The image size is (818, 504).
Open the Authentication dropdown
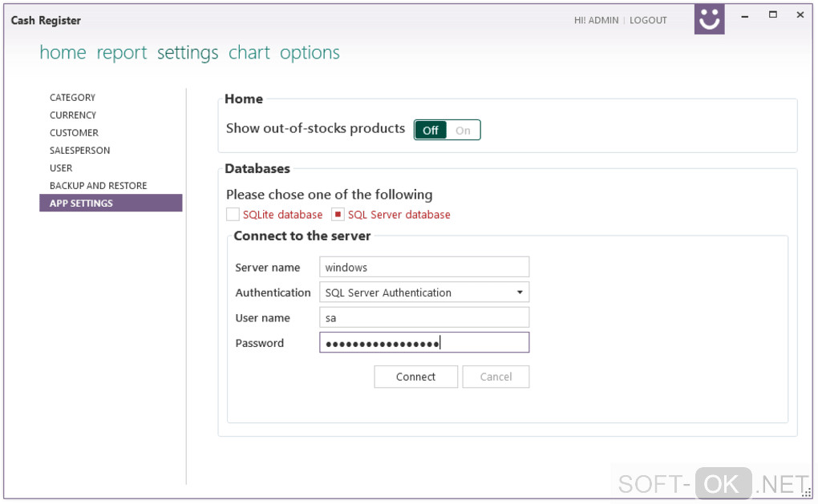click(520, 292)
